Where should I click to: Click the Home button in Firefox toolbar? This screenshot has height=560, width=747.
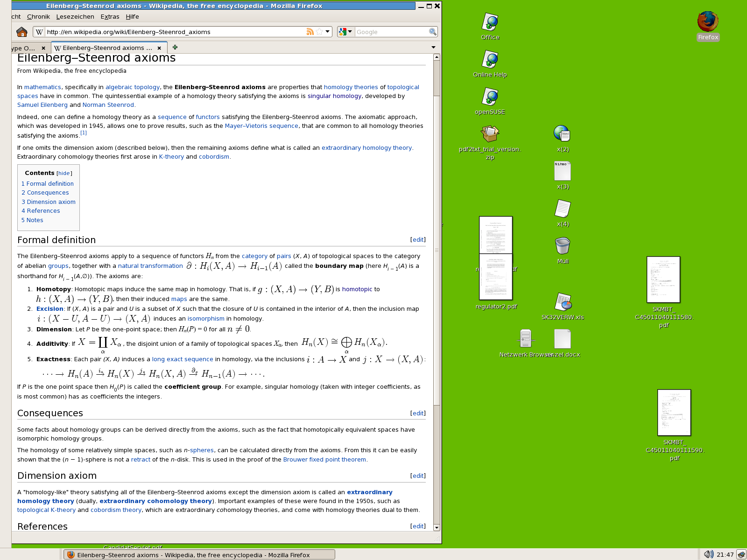pos(21,32)
